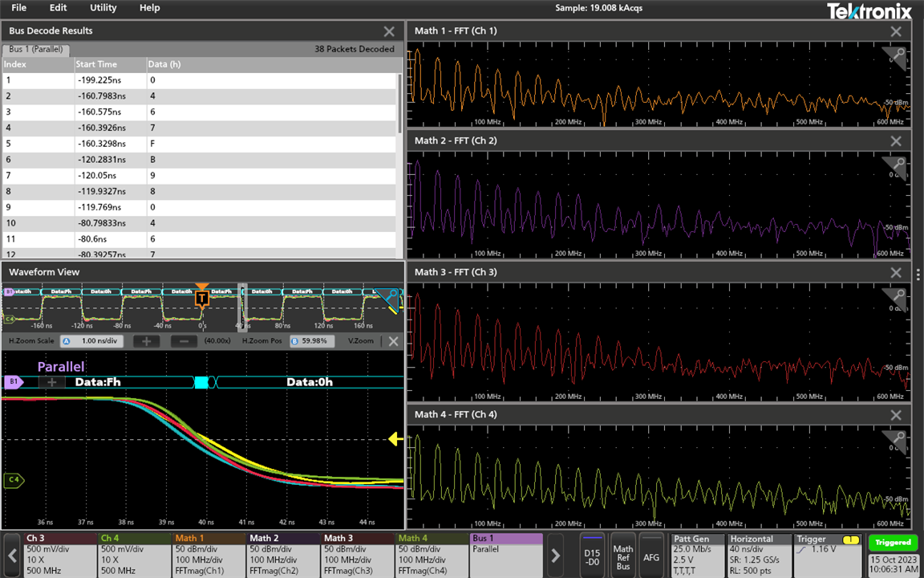
Task: Click the zoom magnifier icon in Math 1 FFT
Action: pos(898,55)
